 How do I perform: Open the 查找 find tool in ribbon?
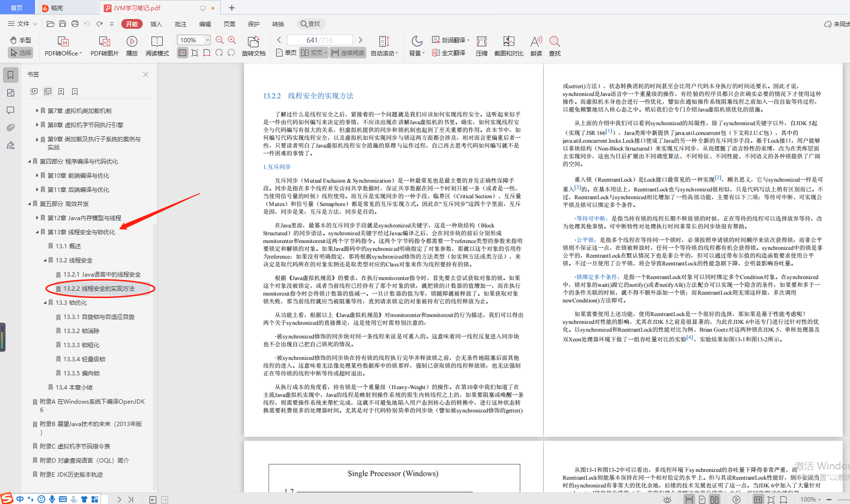click(555, 46)
